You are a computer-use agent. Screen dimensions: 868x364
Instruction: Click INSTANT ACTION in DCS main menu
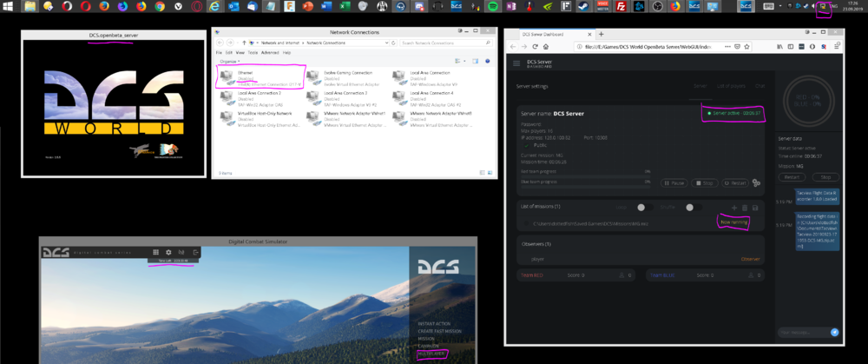coord(434,323)
